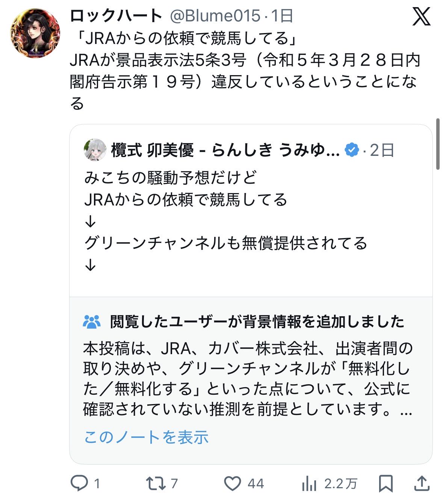
Task: Click the community note heading text
Action: 257,322
